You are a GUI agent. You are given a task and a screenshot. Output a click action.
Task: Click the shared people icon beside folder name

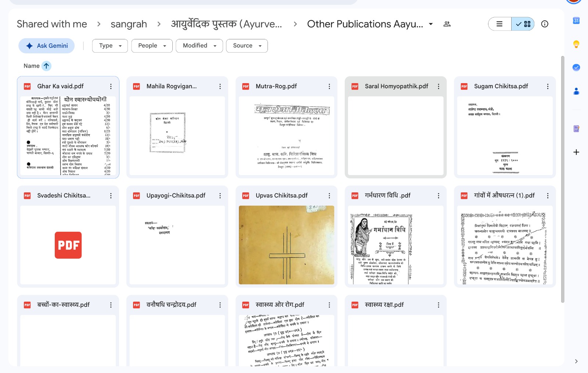pos(447,24)
